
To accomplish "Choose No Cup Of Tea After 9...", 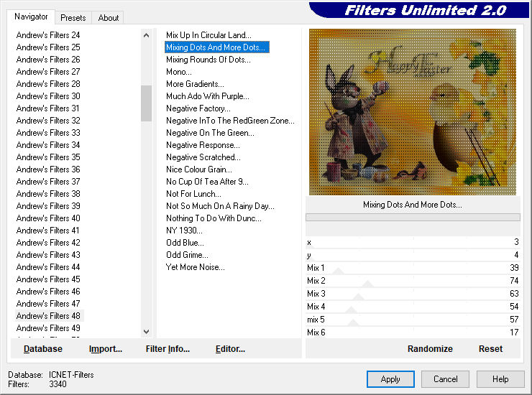I will tap(207, 182).
